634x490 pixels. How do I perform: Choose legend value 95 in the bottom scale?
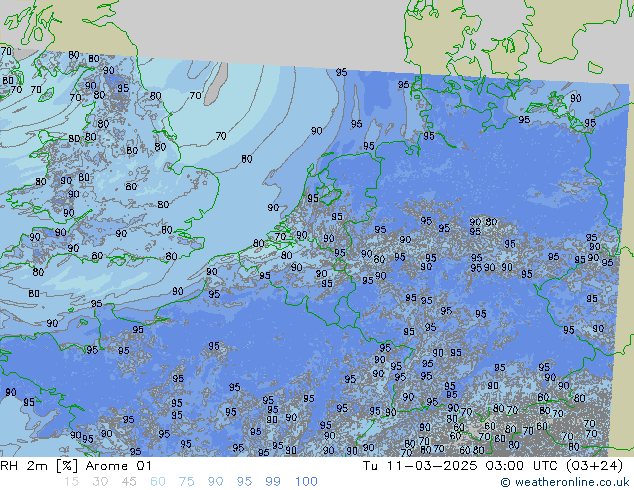(x=244, y=482)
